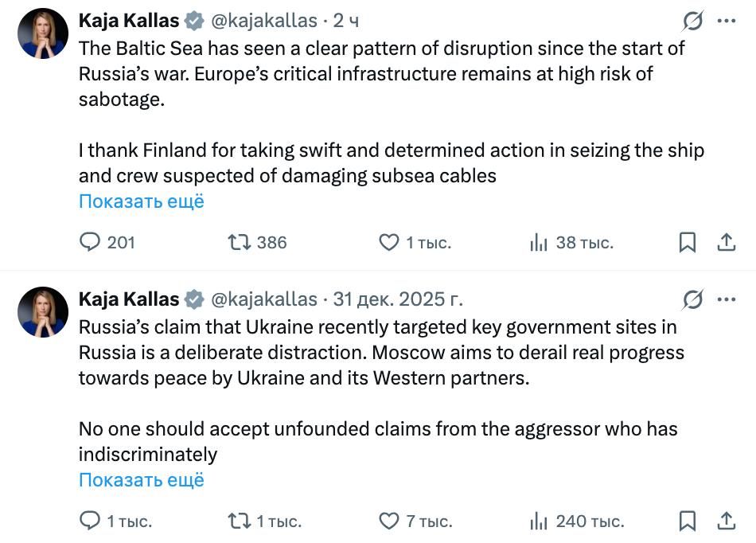This screenshot has width=756, height=543.
Task: Open more options menu on second tweet
Action: coord(726,299)
